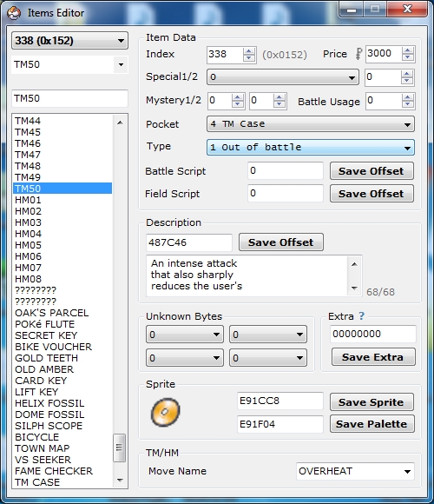Screen dimensions: 434x504
Task: Select BICYCLE in the item list
Action: 62,437
